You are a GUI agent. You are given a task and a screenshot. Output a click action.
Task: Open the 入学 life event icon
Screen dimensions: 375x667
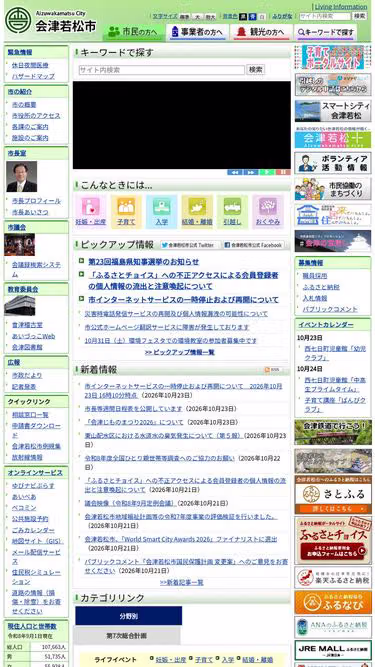click(x=161, y=211)
